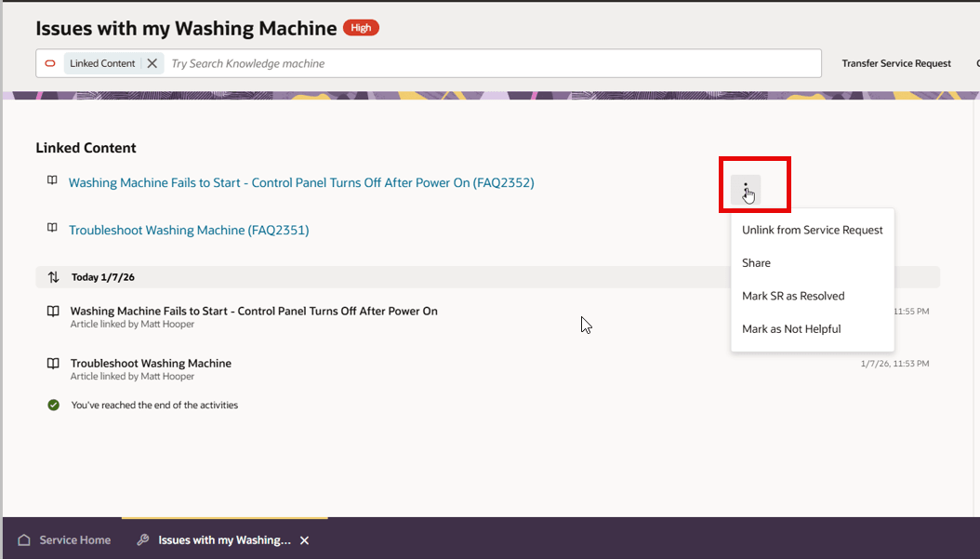Image resolution: width=980 pixels, height=559 pixels.
Task: Open the Washing Machine Fails to Start article link
Action: pyautogui.click(x=301, y=182)
